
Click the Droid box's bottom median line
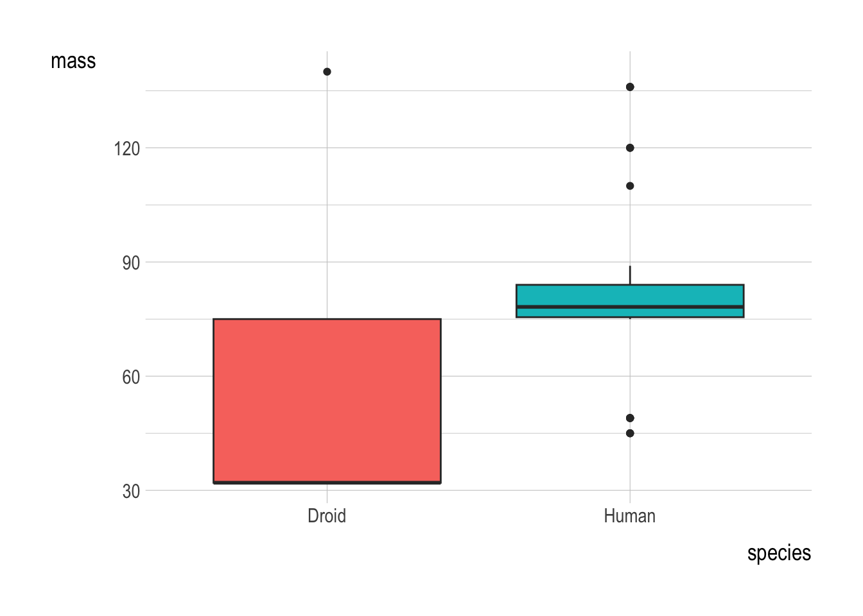pos(327,482)
